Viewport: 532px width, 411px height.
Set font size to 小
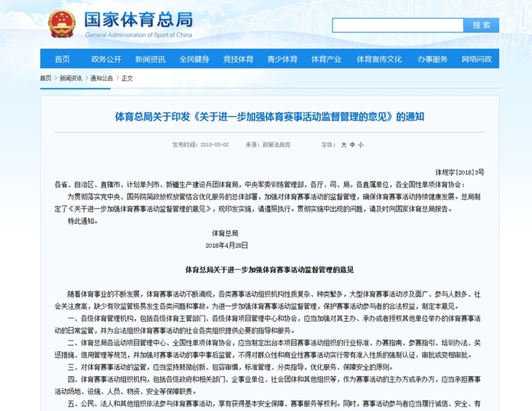coord(361,145)
